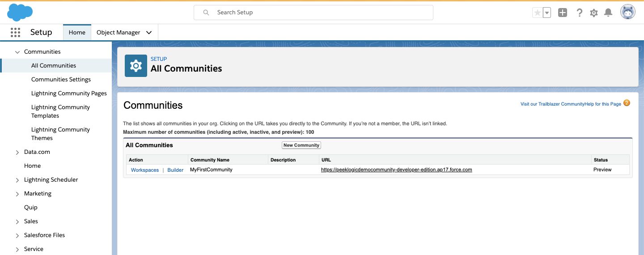Open the Object Manager tab dropdown chevron
644x255 pixels.
(x=149, y=32)
